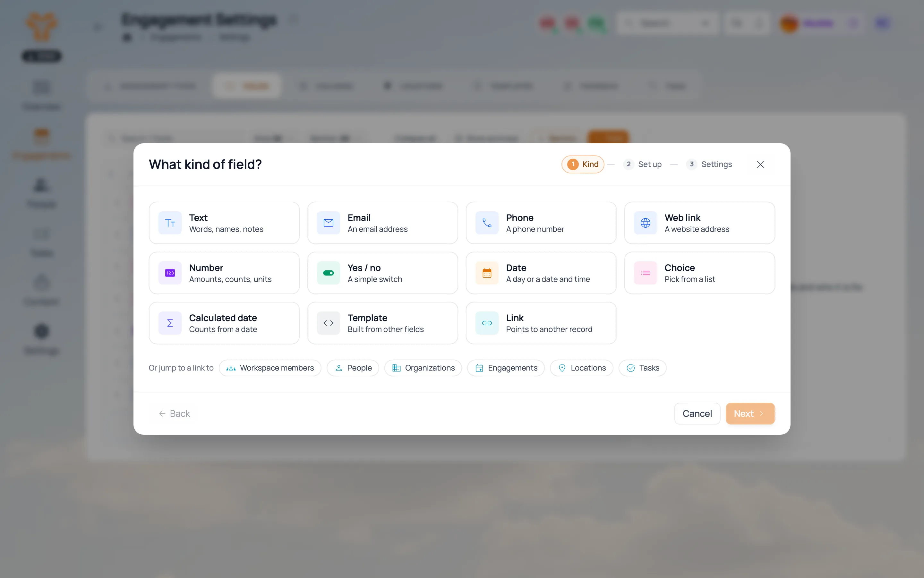Jump to a Tasks link
Image resolution: width=924 pixels, height=578 pixels.
tap(643, 368)
